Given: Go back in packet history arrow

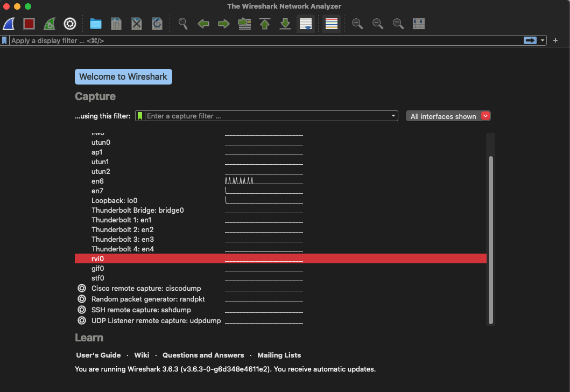Looking at the screenshot, I should point(203,24).
